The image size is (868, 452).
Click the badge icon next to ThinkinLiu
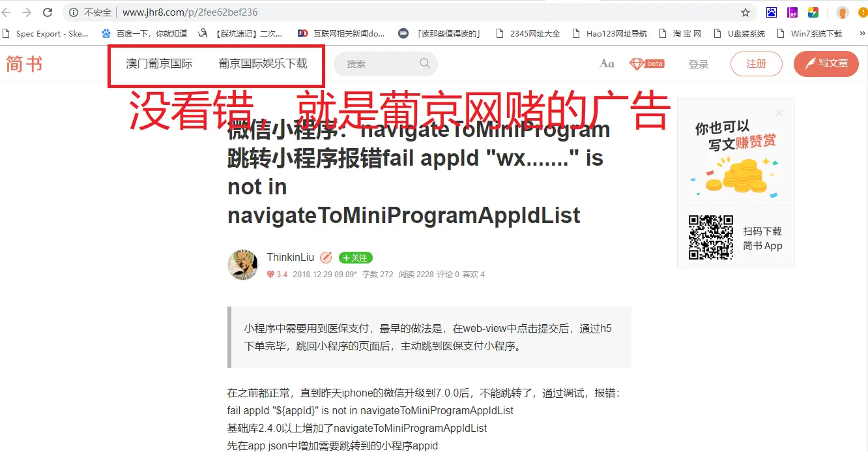pyautogui.click(x=326, y=258)
